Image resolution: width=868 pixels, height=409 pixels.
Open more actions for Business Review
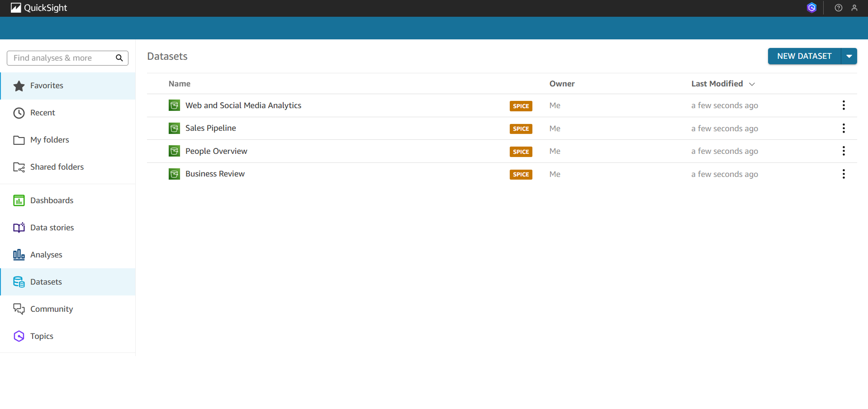844,174
